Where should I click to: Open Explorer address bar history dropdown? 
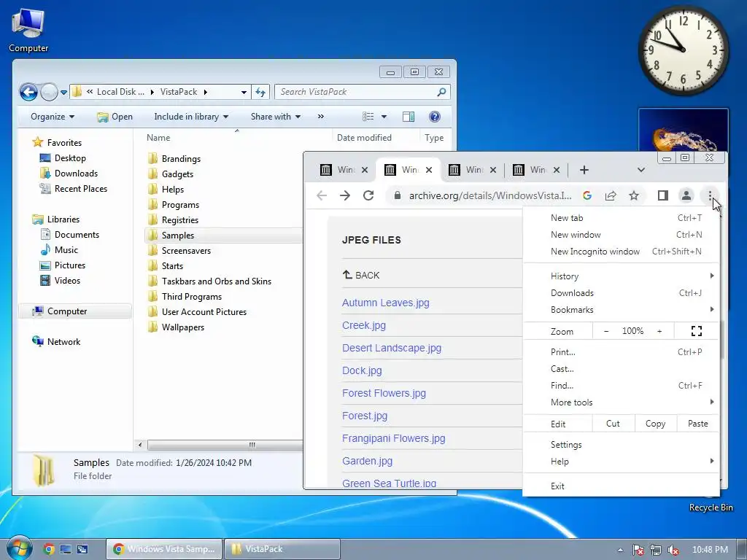pyautogui.click(x=244, y=92)
